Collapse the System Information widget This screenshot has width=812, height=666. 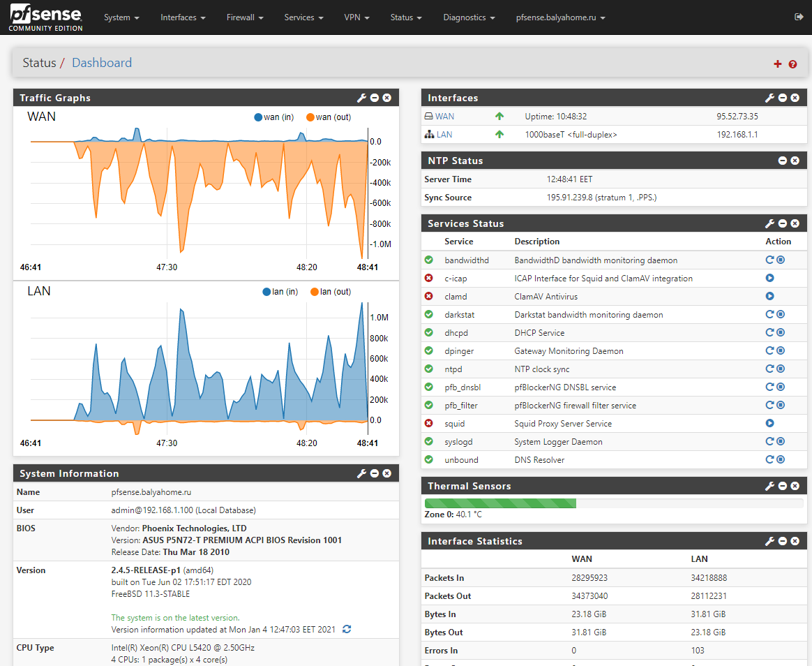[x=375, y=474]
